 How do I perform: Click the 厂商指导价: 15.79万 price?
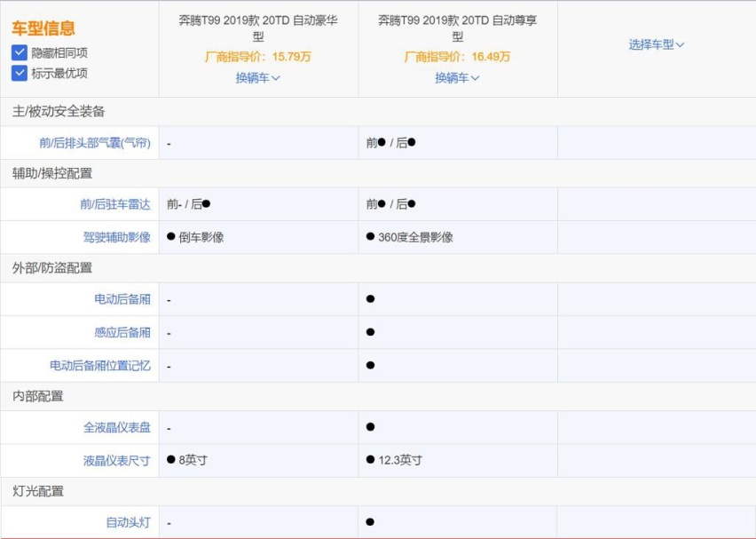pyautogui.click(x=258, y=57)
